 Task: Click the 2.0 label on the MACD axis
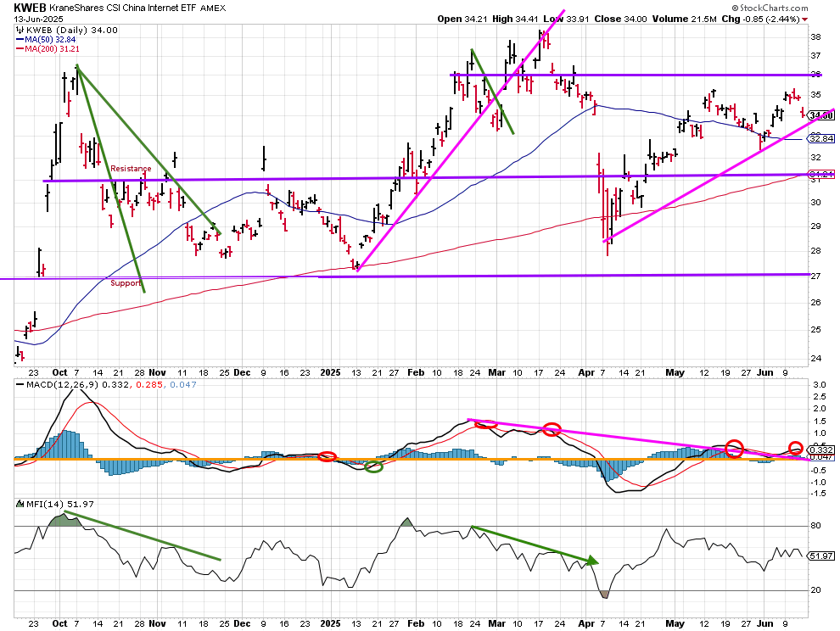click(x=819, y=408)
